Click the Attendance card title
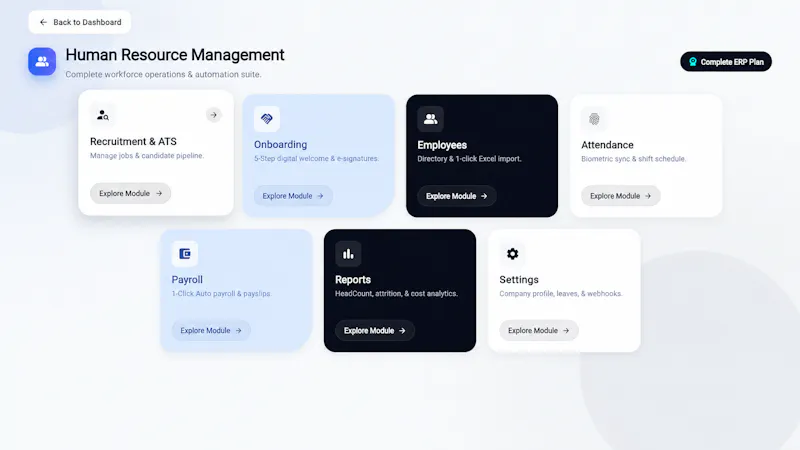This screenshot has width=800, height=450. coord(607,145)
